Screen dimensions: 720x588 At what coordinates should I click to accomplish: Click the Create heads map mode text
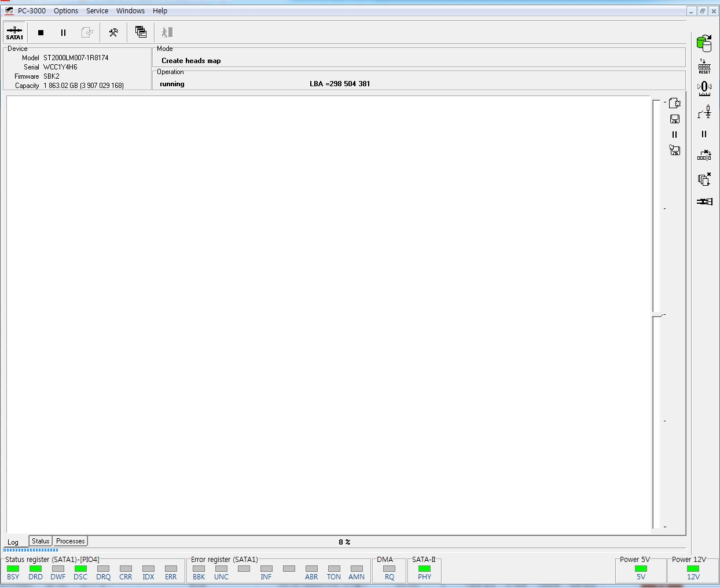coord(191,61)
